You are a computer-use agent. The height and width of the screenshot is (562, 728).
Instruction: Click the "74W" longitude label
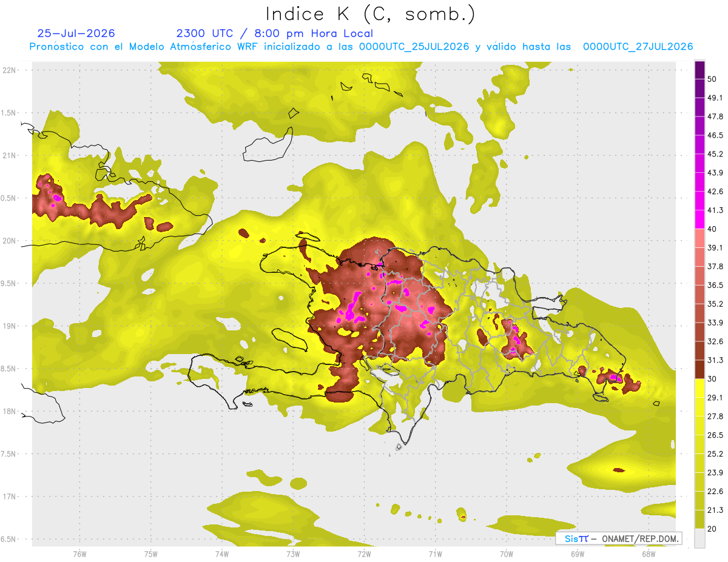click(221, 554)
